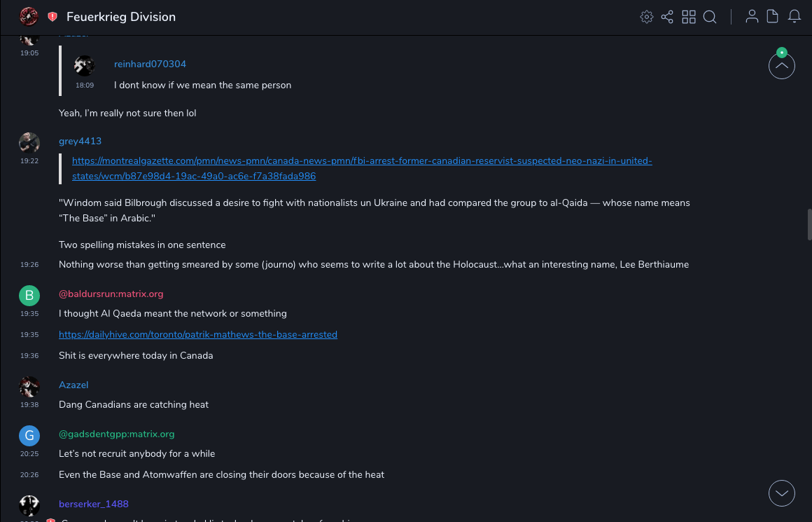The height and width of the screenshot is (522, 812).
Task: Click the search magnifier icon
Action: pyautogui.click(x=710, y=17)
